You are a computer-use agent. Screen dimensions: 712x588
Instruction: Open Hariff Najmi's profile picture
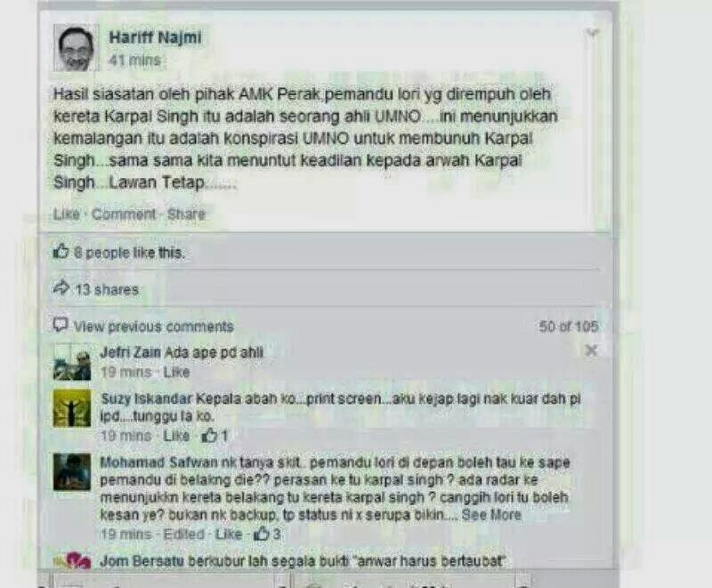point(76,47)
